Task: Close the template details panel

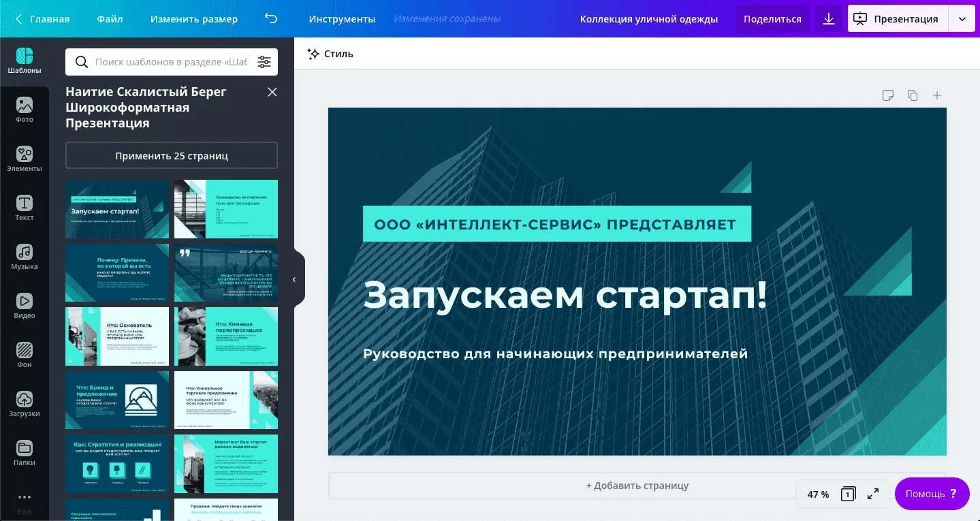Action: (272, 92)
